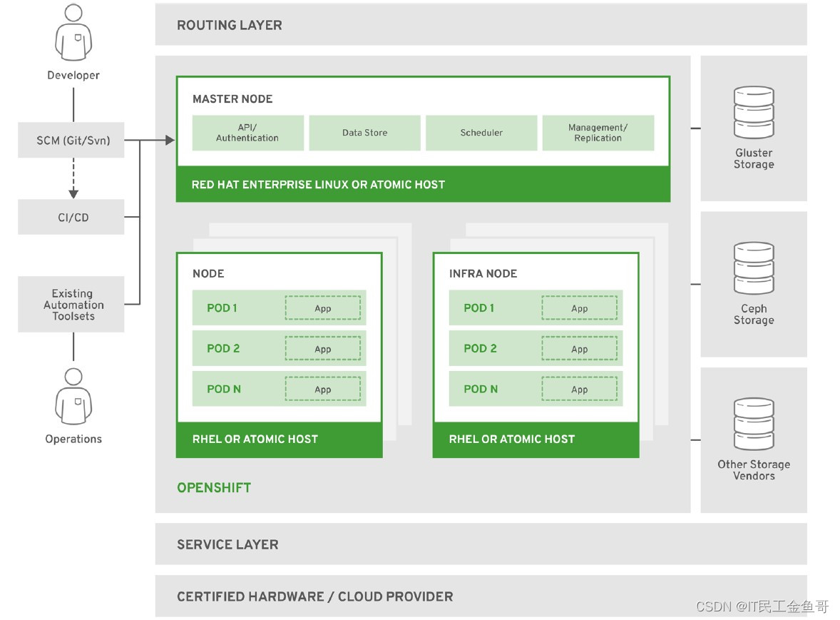
Task: Click the Scheduler component
Action: (x=481, y=133)
